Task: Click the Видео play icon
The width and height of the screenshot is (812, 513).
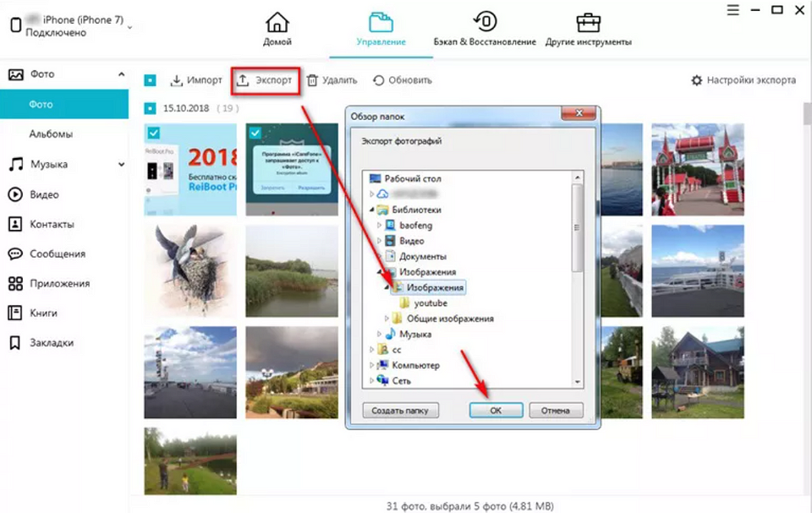Action: click(x=15, y=194)
